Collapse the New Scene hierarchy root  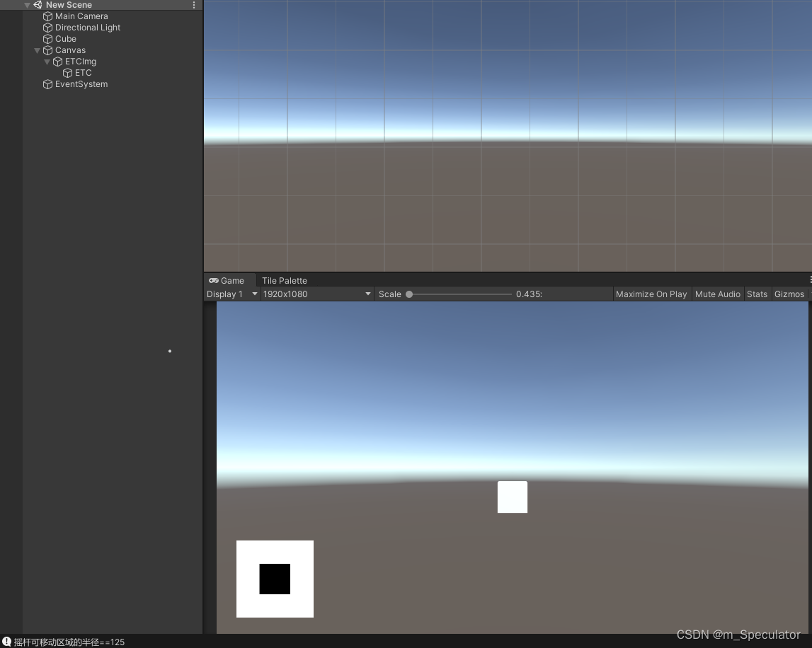(x=27, y=5)
